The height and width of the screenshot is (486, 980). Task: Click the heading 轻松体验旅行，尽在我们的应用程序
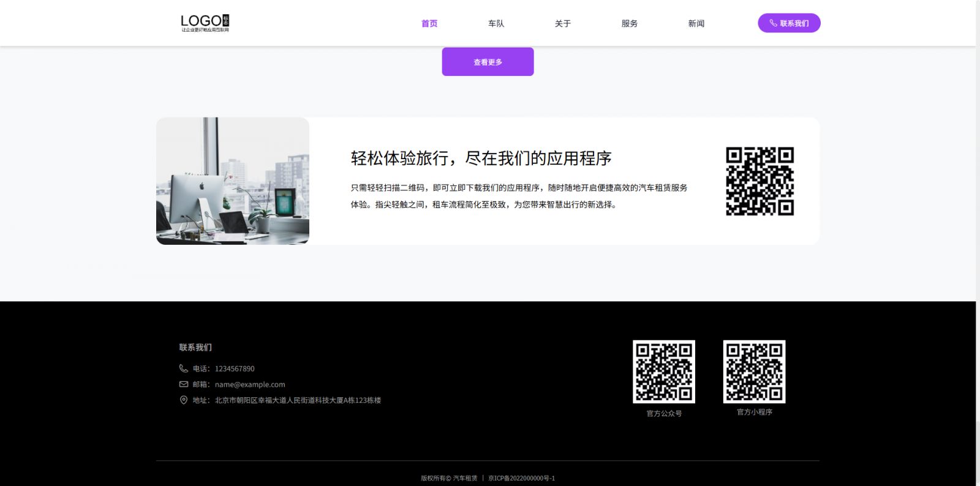(x=481, y=159)
